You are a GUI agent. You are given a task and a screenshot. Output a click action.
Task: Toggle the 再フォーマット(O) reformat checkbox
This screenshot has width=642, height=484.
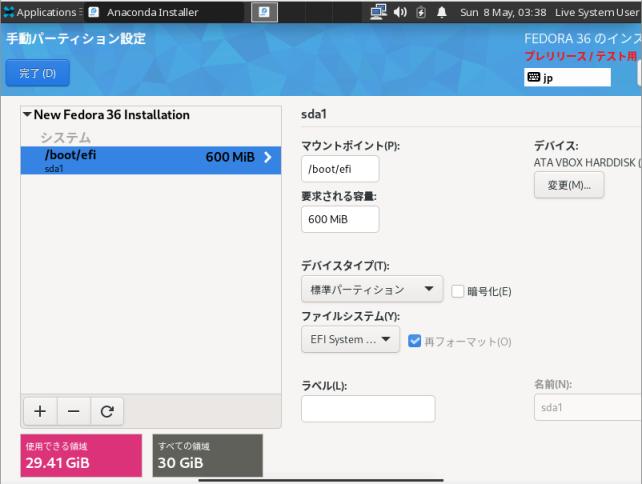[414, 341]
